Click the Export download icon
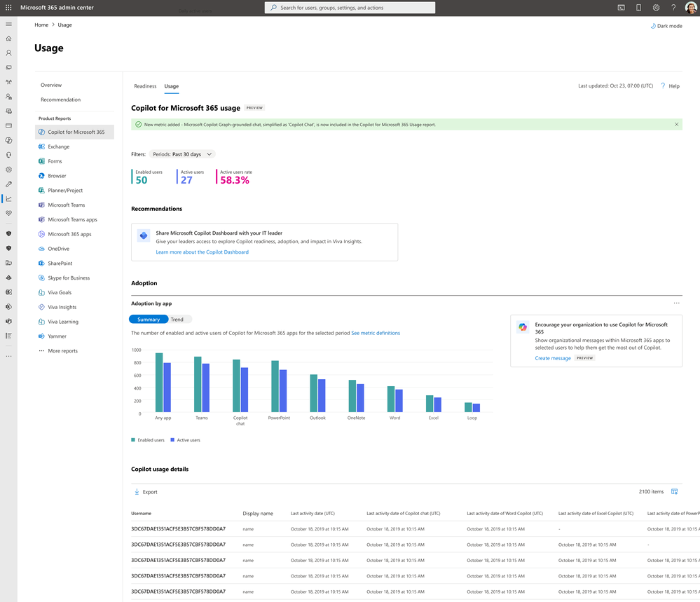The image size is (700, 602). tap(137, 492)
